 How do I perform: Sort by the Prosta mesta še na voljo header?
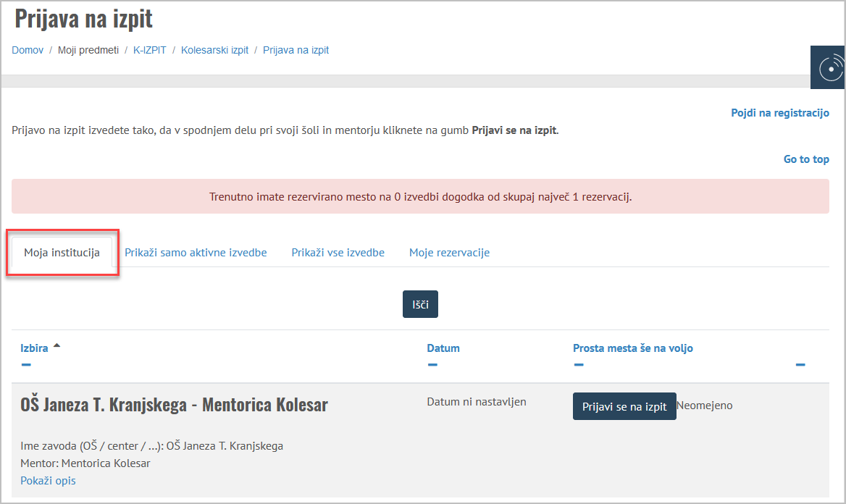633,348
